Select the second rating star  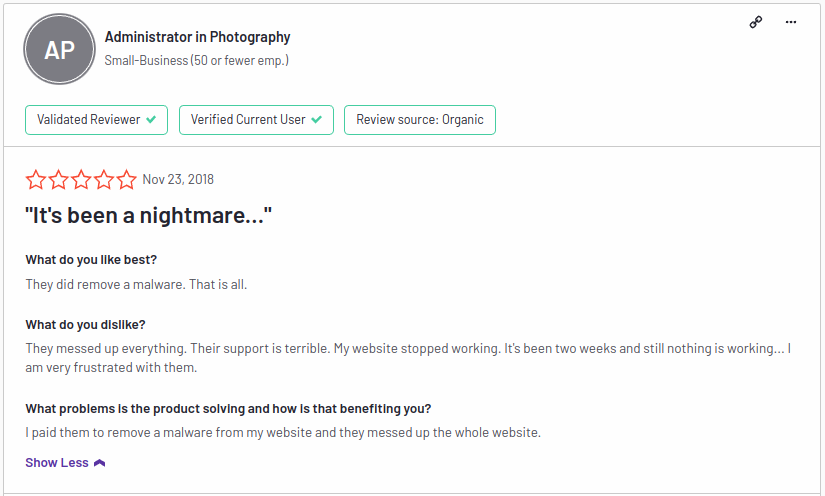[58, 179]
